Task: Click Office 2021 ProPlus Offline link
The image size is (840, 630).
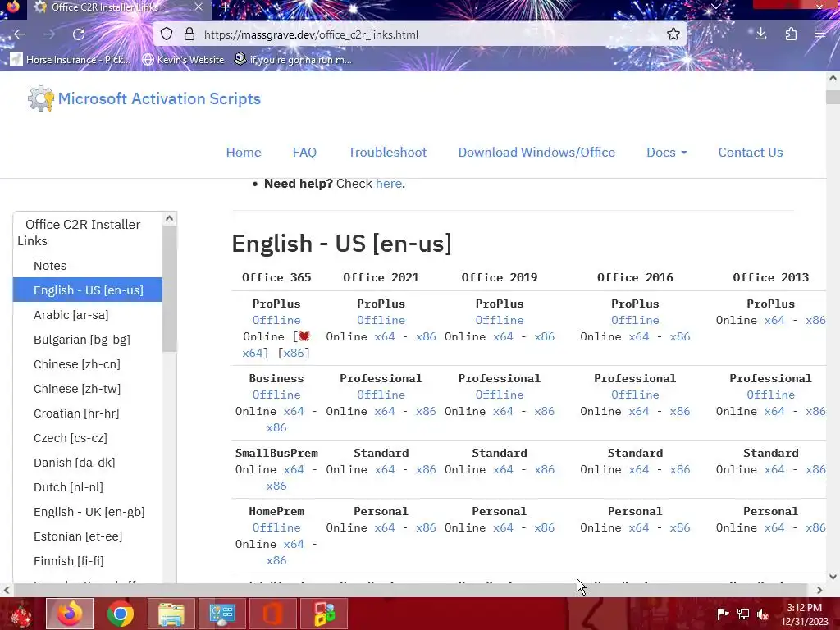Action: (381, 321)
